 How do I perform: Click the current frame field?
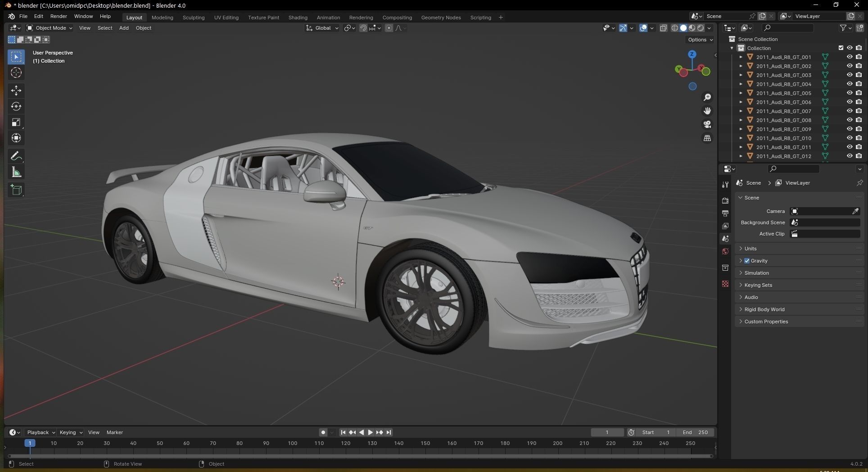tap(607, 432)
